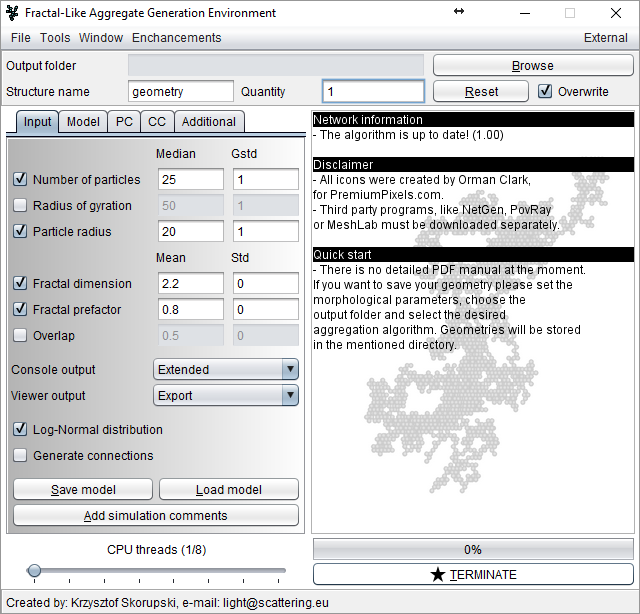Click the CPU threads slider handle

tap(34, 570)
